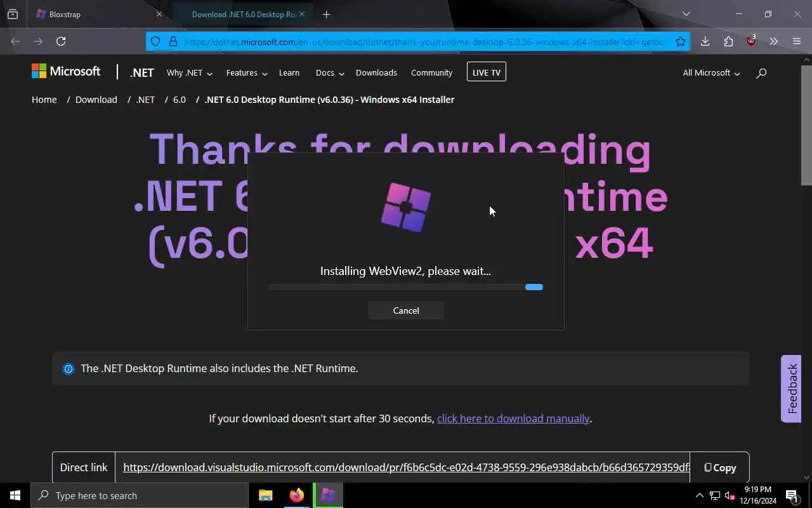Screen dimensions: 812x508
Task: Show hidden system tray icons
Action: coord(699,495)
